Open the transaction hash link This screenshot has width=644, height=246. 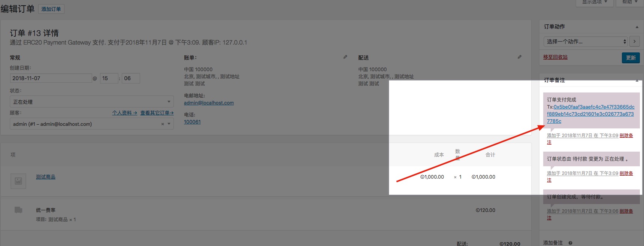coord(590,114)
